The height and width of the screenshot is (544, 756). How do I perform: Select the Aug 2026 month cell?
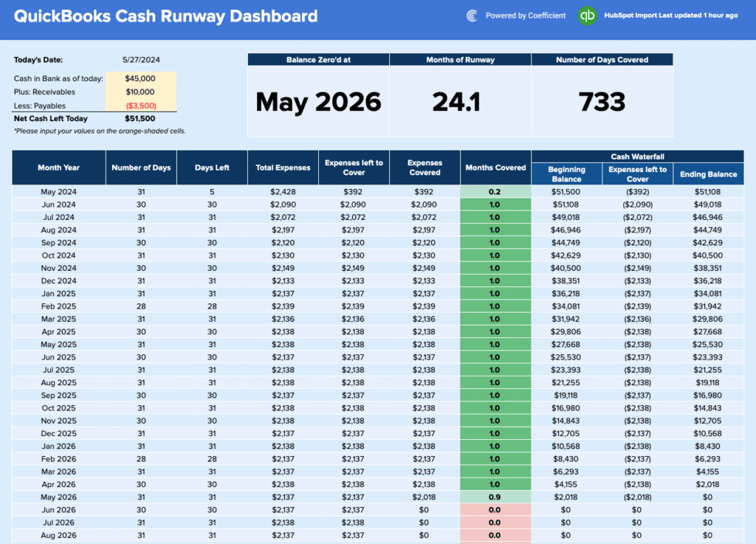point(59,535)
